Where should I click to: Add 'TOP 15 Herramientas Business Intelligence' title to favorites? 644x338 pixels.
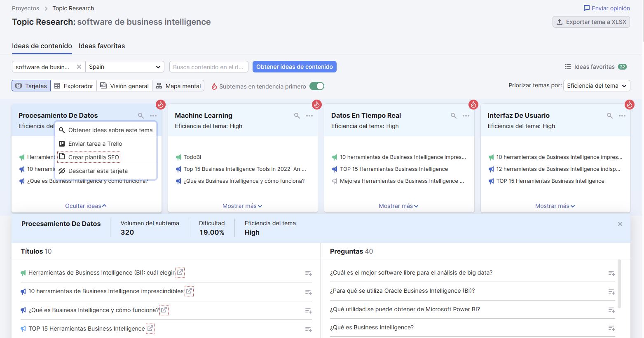point(308,329)
